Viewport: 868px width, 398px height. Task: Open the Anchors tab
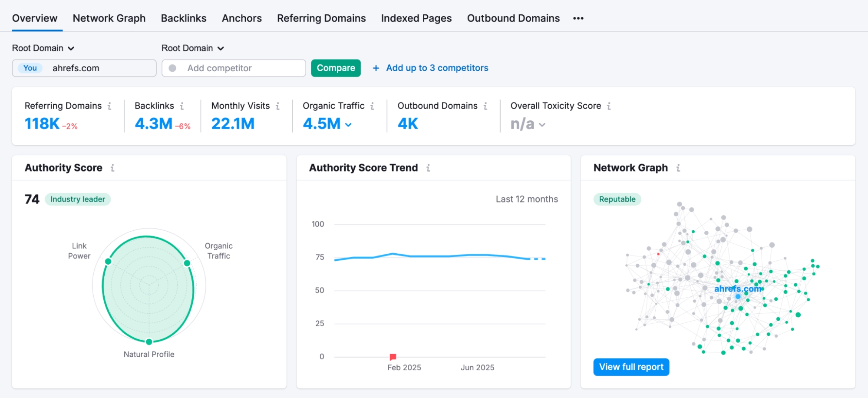tap(241, 18)
